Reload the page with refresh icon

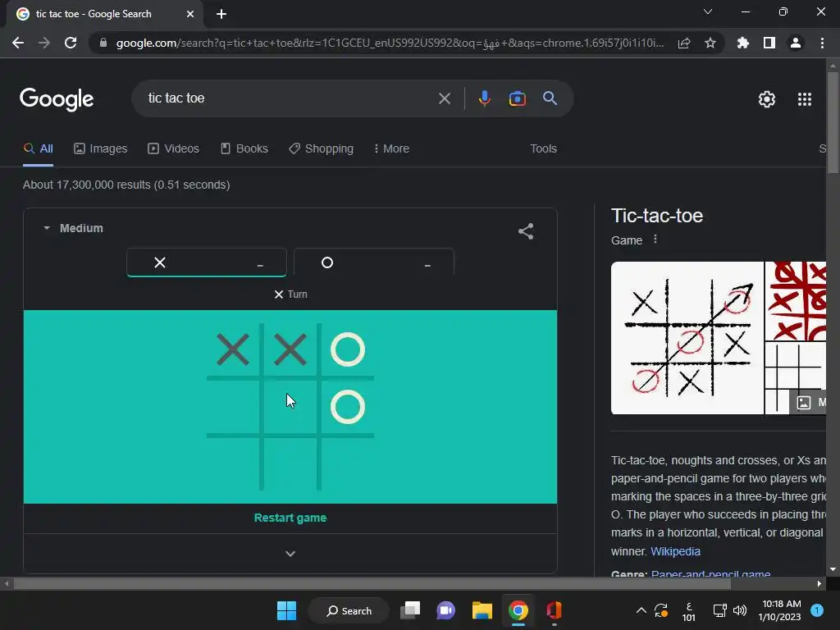tap(71, 43)
